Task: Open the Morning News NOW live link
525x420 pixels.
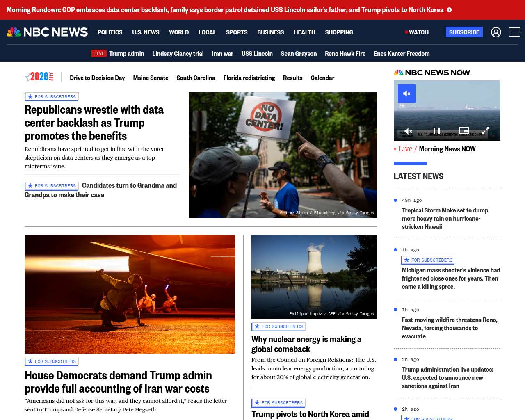Action: point(447,149)
